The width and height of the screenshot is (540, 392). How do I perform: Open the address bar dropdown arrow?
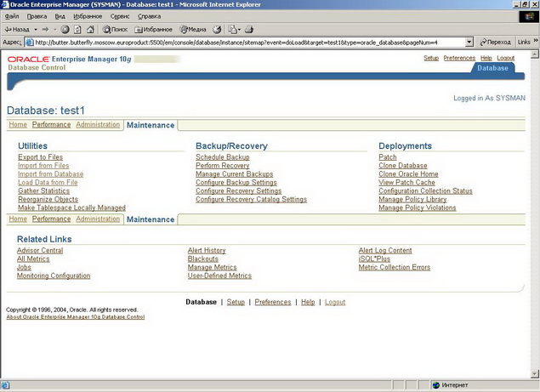click(469, 43)
